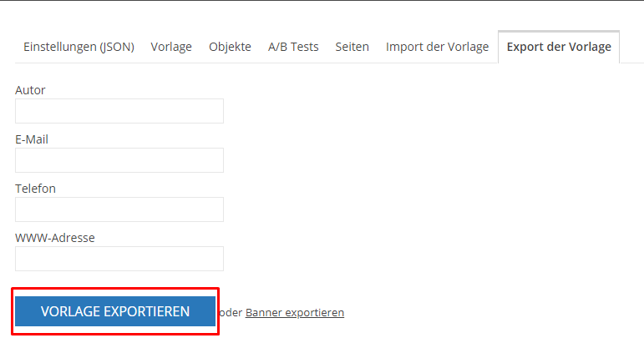The image size is (644, 343).
Task: Show the Seiten tab
Action: click(352, 47)
